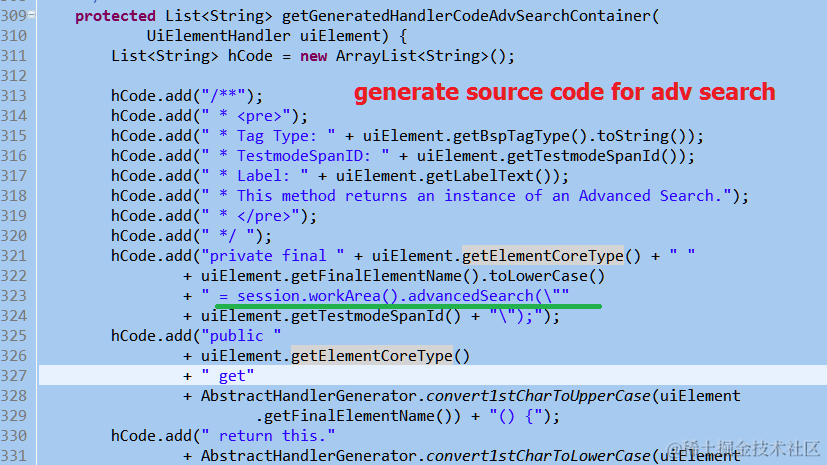Click 'convert1stCharToLowerCase' on line 331
Screen dimensions: 827x465
(x=538, y=456)
